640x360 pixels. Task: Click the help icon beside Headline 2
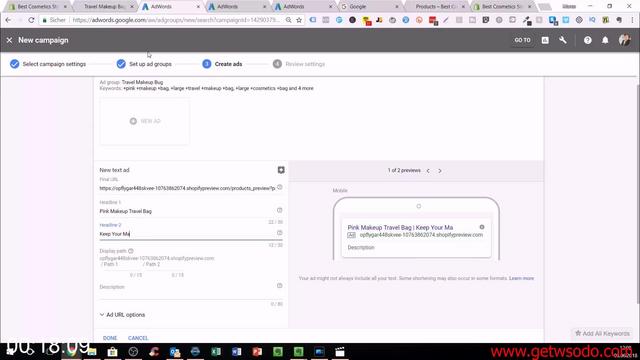(280, 233)
